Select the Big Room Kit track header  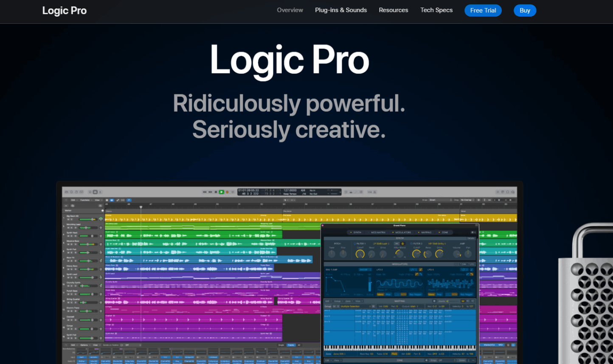(x=83, y=218)
